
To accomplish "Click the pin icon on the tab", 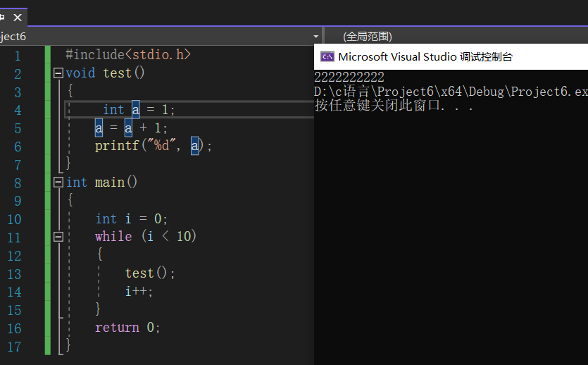I will (2, 17).
